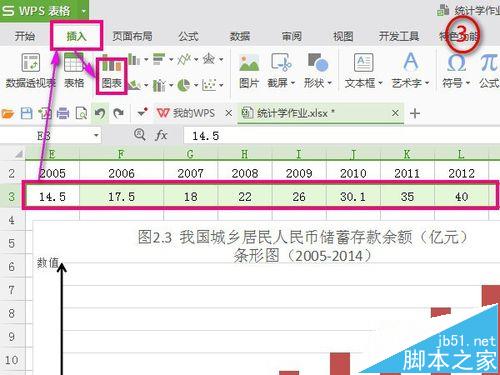The width and height of the screenshot is (500, 375).
Task: Select the cell containing 30.1
Action: point(353,197)
